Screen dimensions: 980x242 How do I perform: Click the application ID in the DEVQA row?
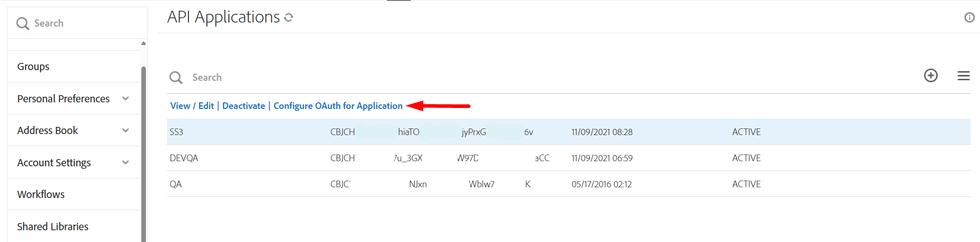click(440, 158)
